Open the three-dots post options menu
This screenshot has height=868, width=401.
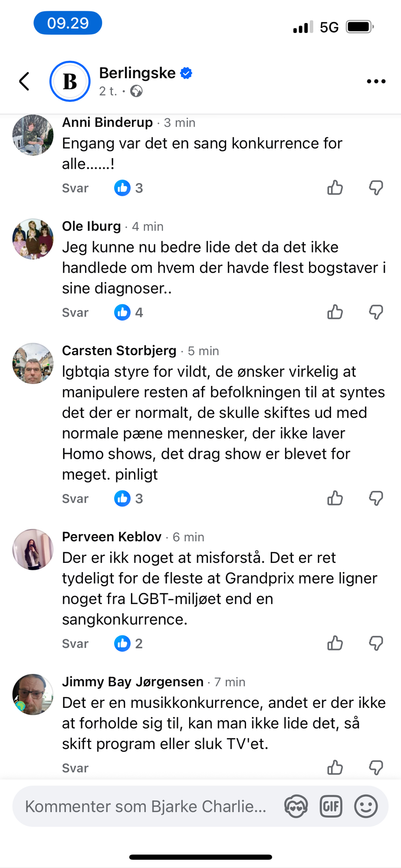[x=376, y=81]
